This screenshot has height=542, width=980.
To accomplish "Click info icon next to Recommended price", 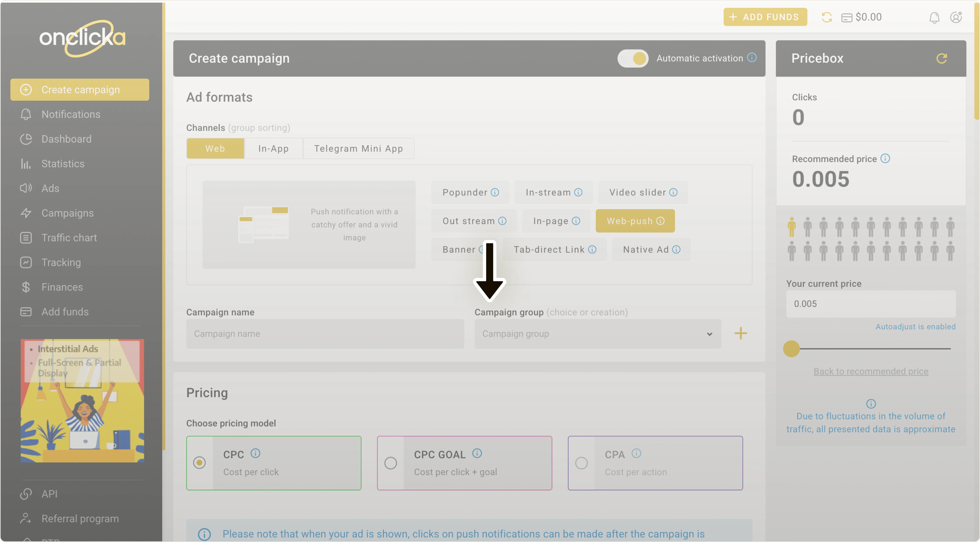I will (885, 159).
